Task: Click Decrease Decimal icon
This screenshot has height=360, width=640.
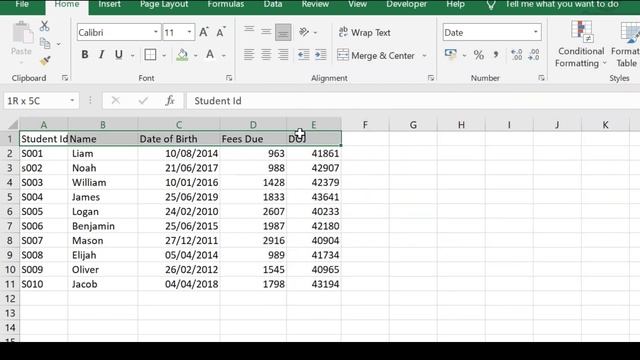Action: 534,55
